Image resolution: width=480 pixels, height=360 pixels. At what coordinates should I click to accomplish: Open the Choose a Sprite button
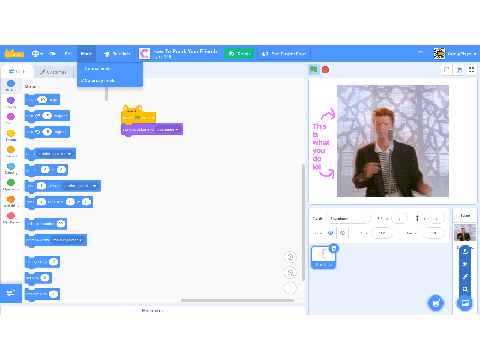(436, 303)
